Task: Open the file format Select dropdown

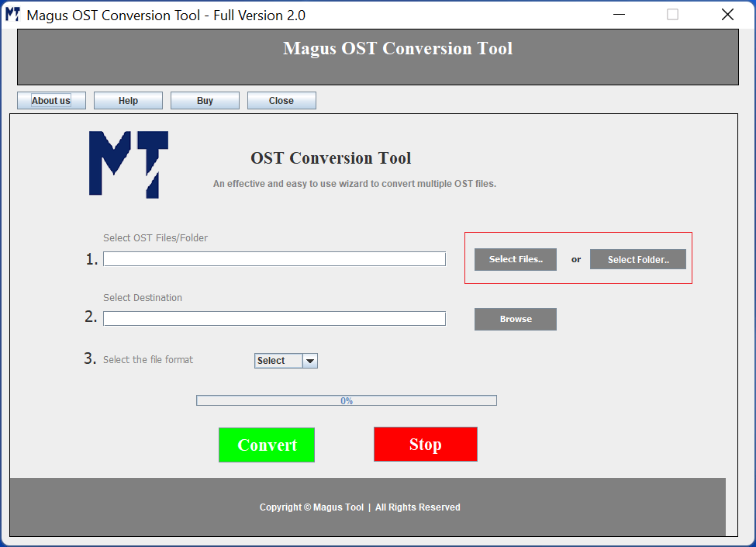Action: (x=286, y=361)
